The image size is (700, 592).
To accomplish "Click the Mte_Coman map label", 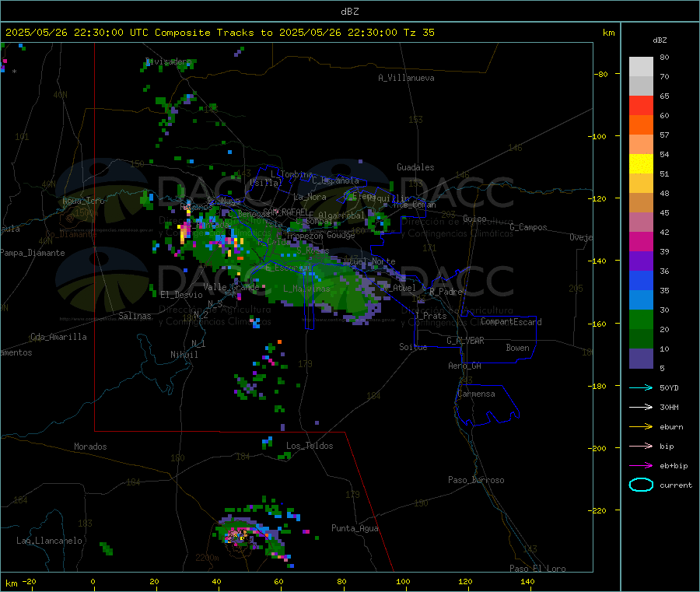I will click(415, 205).
